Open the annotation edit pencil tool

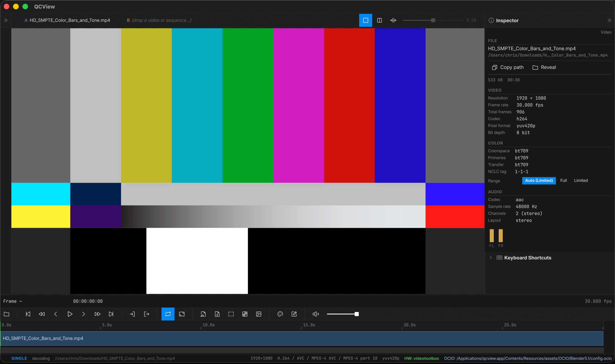[x=294, y=314]
